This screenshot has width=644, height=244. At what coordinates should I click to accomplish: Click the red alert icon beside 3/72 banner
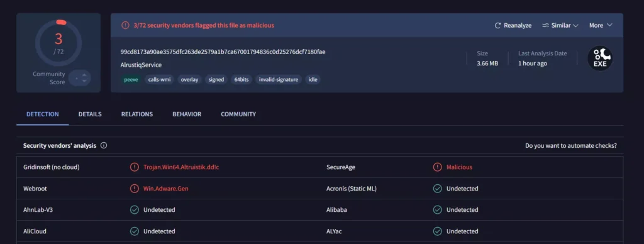click(x=125, y=25)
